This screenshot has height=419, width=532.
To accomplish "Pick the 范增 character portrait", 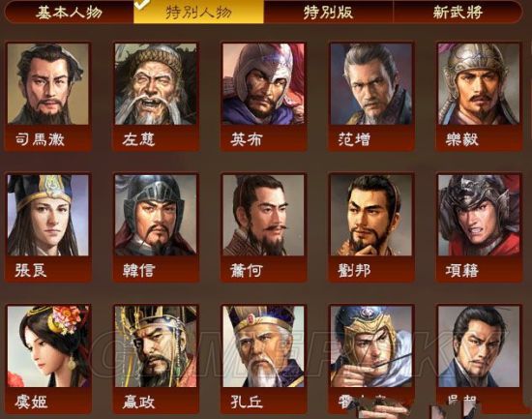I will (371, 83).
